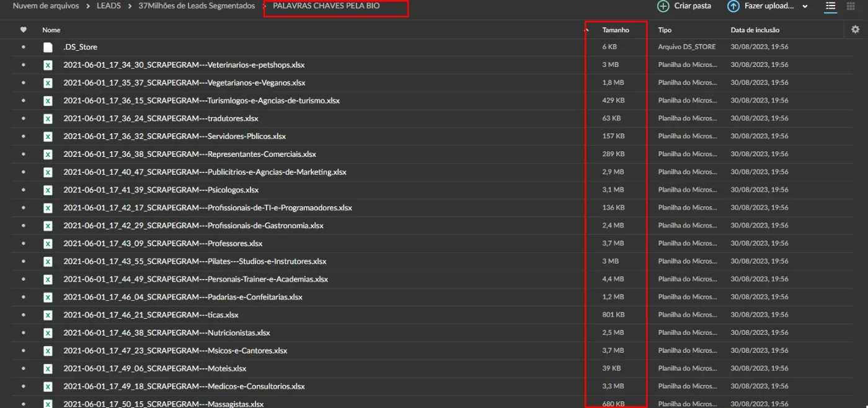Image resolution: width=868 pixels, height=408 pixels.
Task: Click the favorites heart column header
Action: tap(24, 30)
